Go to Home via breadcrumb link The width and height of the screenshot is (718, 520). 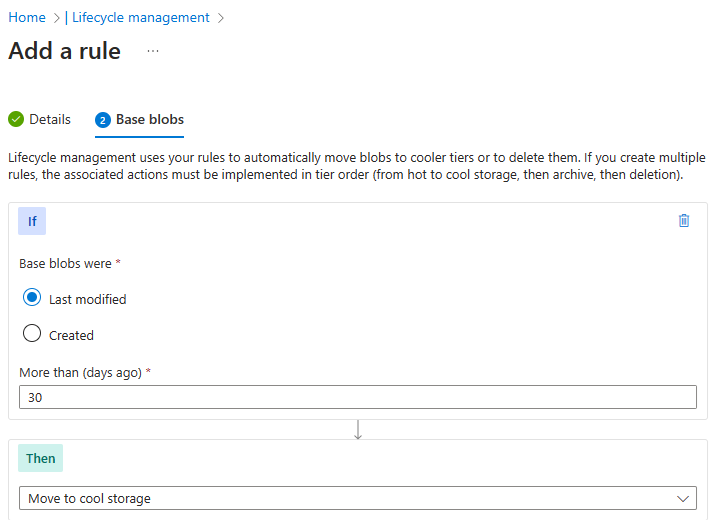point(27,18)
